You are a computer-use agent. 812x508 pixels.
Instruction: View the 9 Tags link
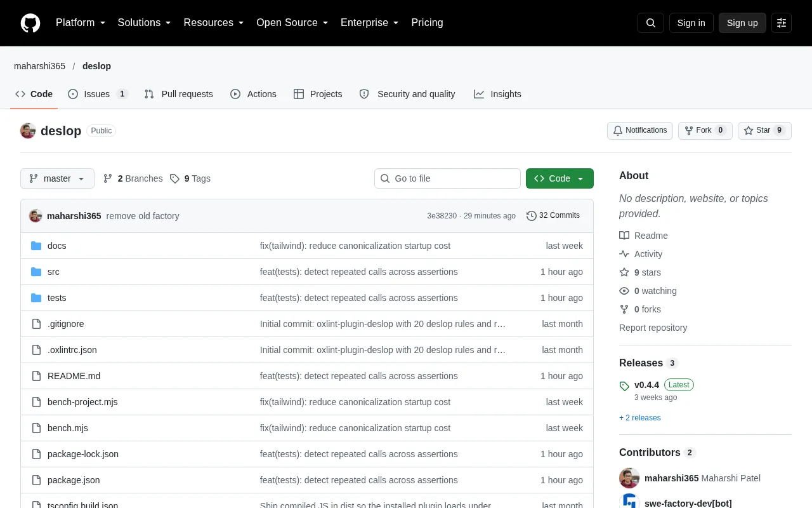190,178
